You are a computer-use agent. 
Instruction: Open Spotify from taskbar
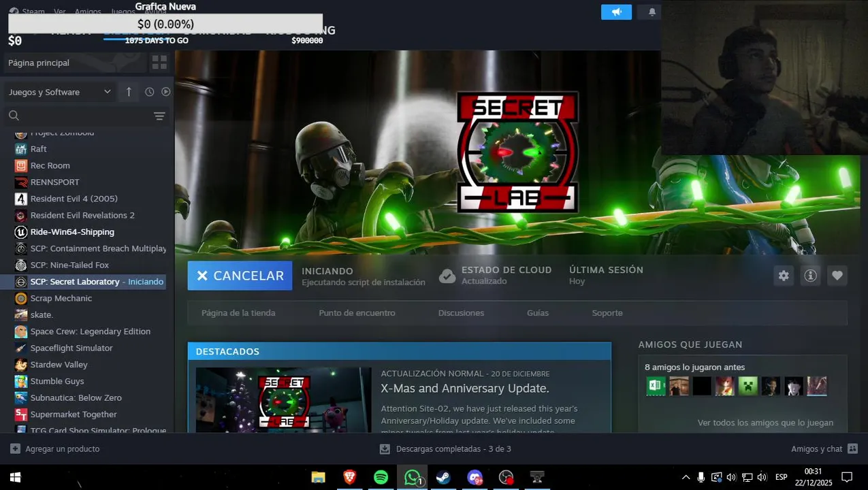point(381,477)
